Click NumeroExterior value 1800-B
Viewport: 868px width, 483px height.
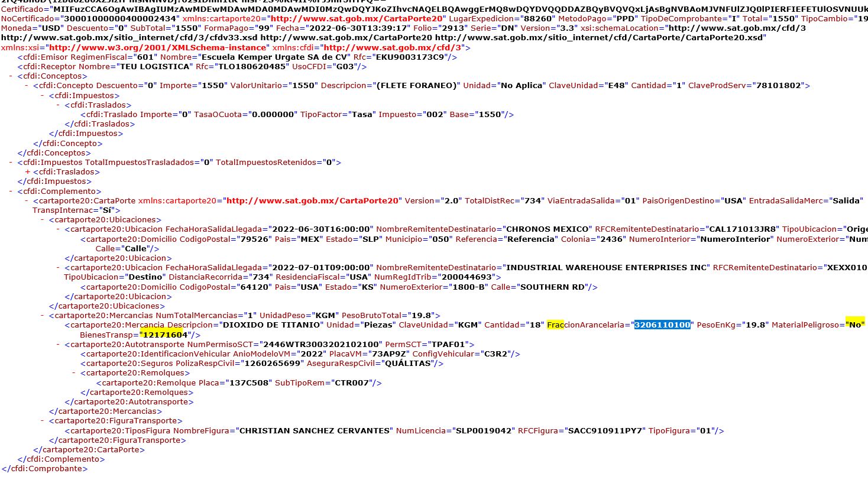pyautogui.click(x=467, y=287)
